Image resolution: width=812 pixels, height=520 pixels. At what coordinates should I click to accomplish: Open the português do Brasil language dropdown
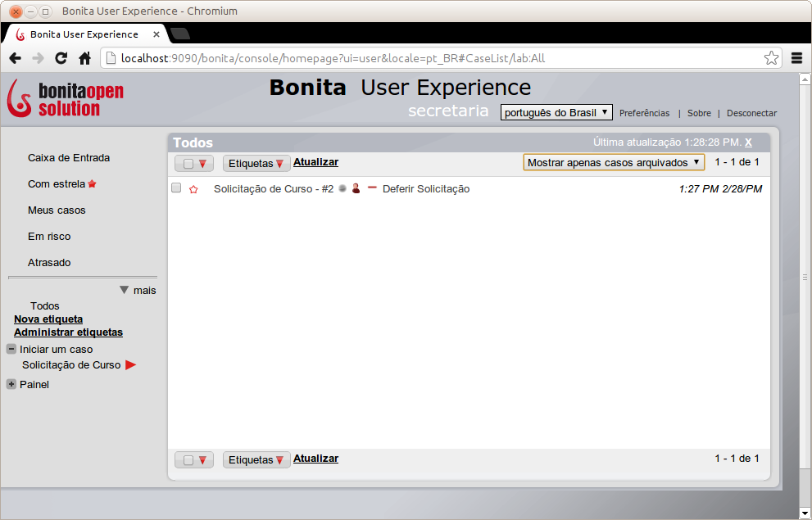point(556,111)
